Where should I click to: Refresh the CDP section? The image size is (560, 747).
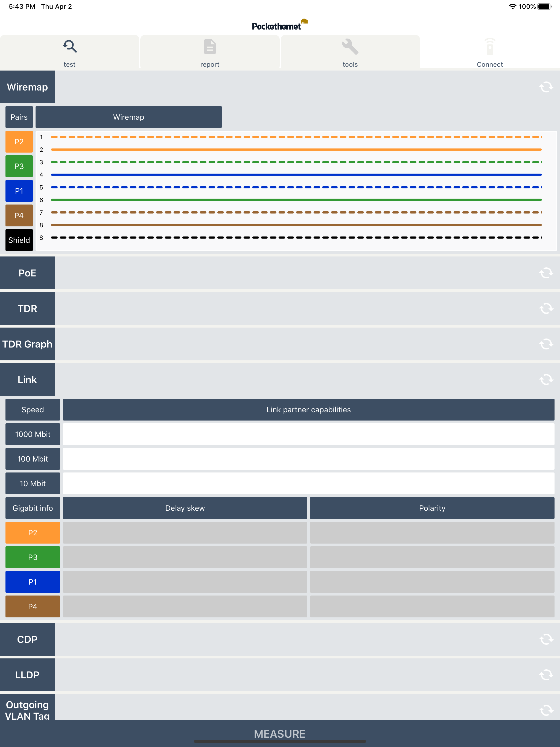coord(546,639)
